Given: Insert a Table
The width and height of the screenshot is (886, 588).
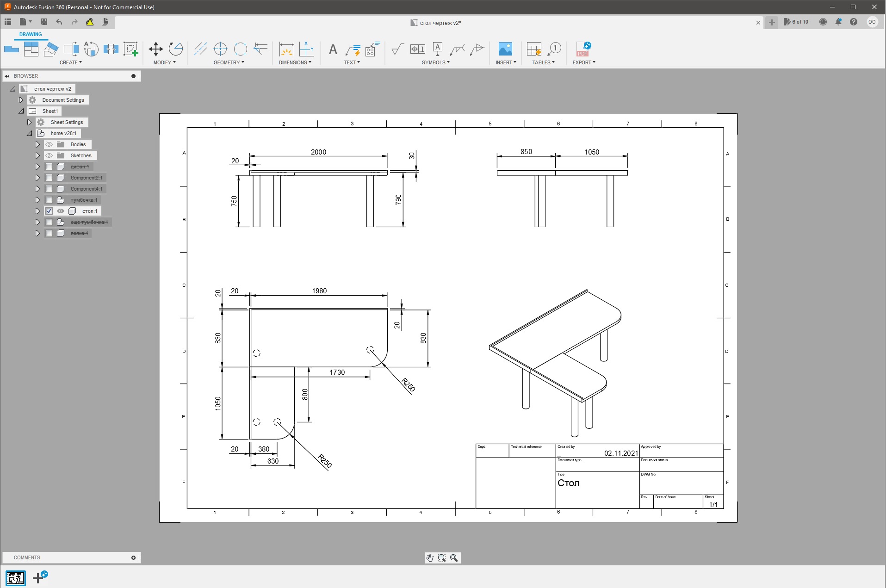Looking at the screenshot, I should (534, 49).
